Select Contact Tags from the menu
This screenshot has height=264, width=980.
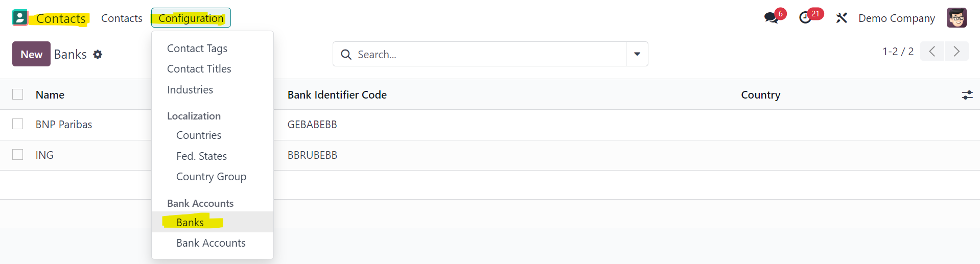click(x=197, y=49)
